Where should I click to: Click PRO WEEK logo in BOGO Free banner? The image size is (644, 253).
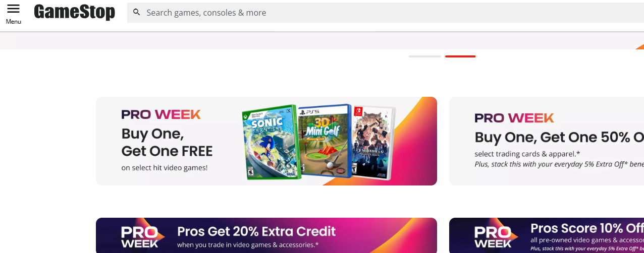coord(161,114)
